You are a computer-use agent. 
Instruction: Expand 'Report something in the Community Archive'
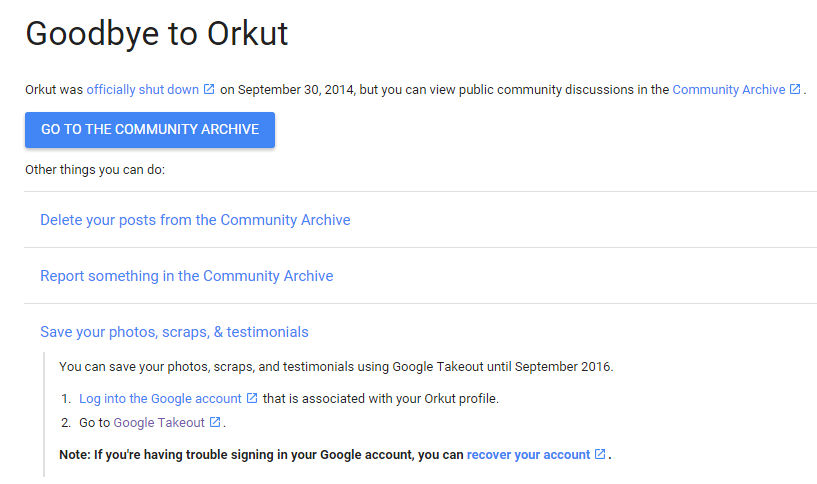coord(187,276)
